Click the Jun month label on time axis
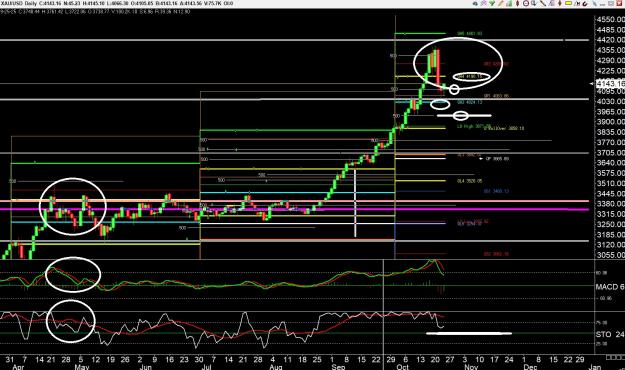Viewport: 625px width, 370px height. coord(145,367)
